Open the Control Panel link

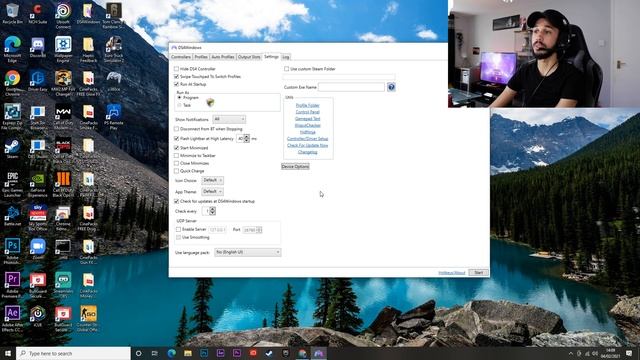(x=308, y=112)
